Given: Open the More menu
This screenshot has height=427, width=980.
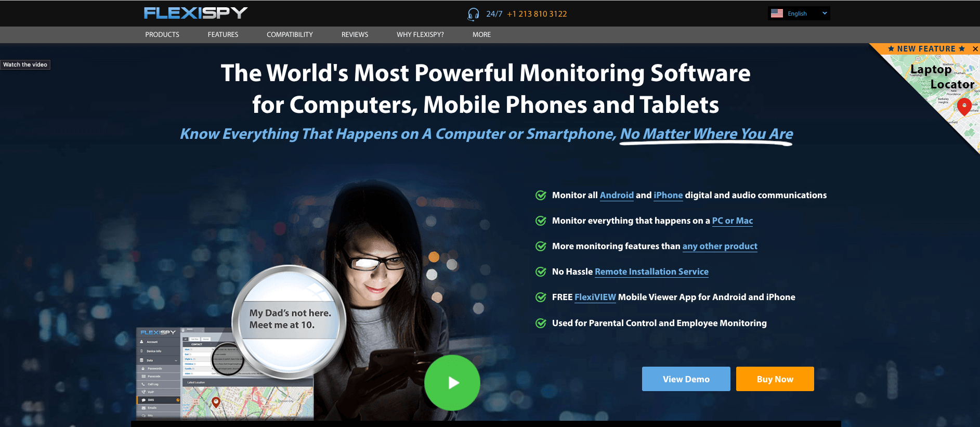Looking at the screenshot, I should 481,35.
